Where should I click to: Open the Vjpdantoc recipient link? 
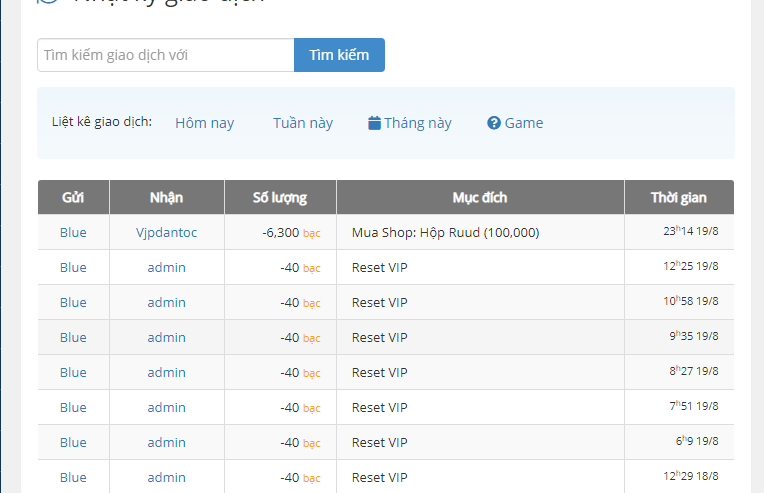pos(167,232)
